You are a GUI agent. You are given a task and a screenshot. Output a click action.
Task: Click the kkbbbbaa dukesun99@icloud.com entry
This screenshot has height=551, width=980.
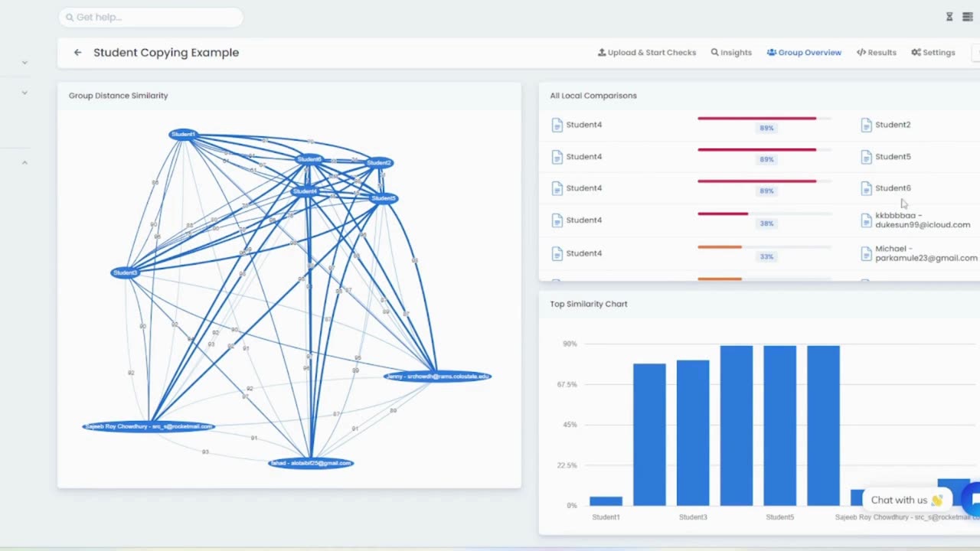tap(923, 220)
